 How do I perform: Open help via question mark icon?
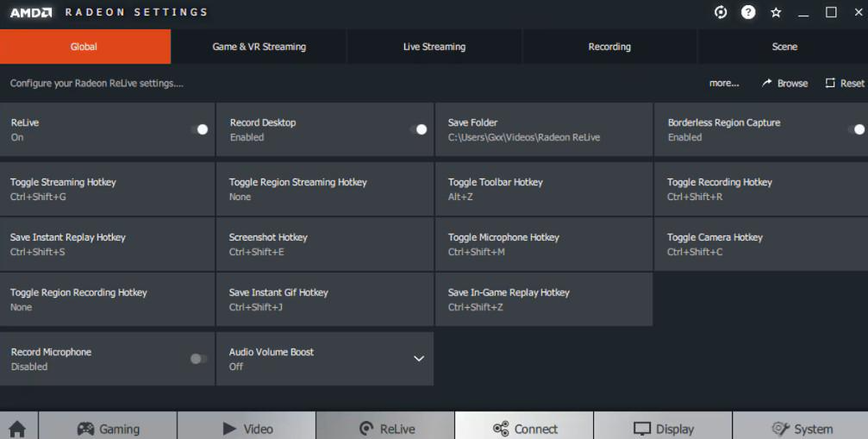tap(748, 12)
